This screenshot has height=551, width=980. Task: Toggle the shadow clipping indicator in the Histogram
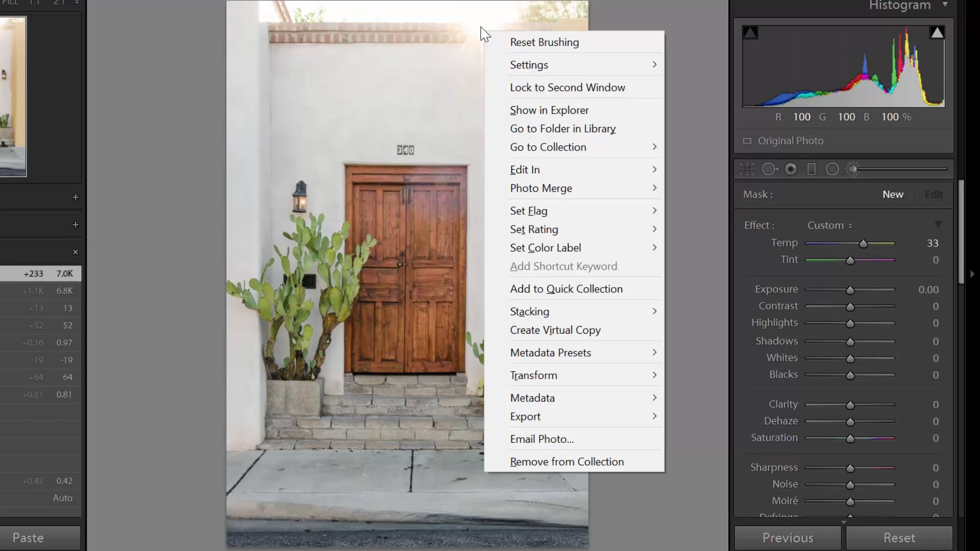[x=751, y=32]
